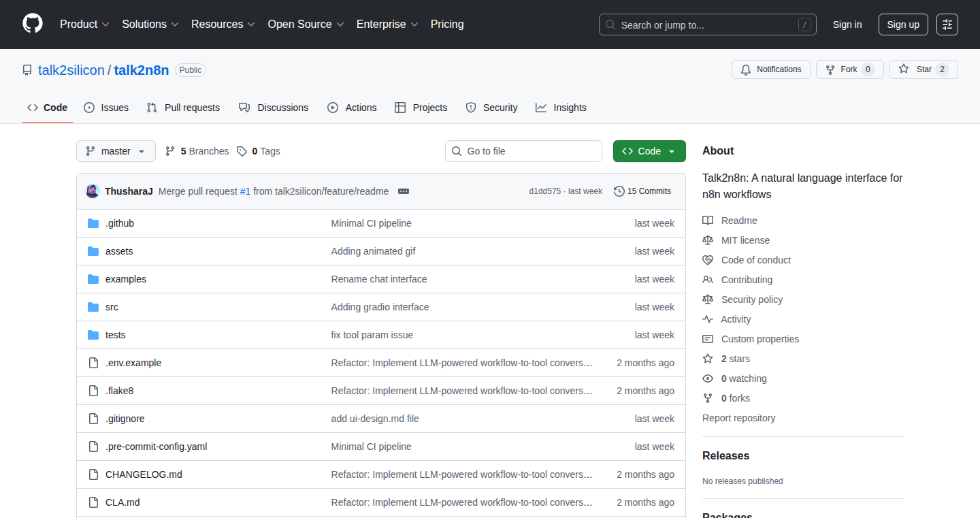Click the 2 stars link in About
980x518 pixels.
click(x=736, y=359)
